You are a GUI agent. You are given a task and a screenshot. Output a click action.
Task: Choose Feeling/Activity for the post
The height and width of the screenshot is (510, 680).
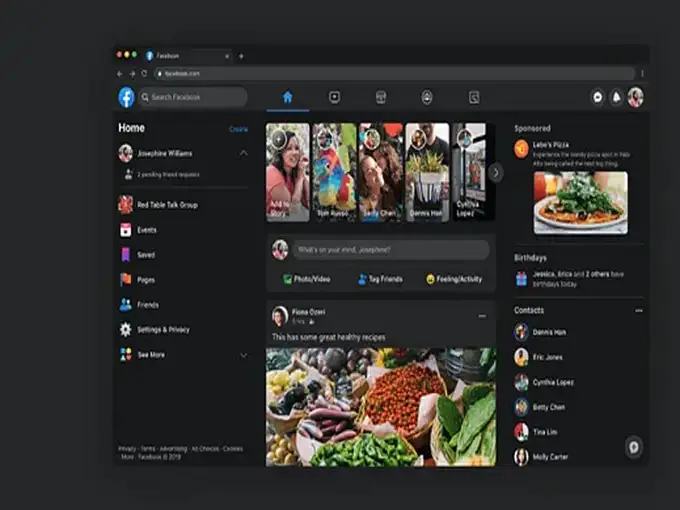454,279
